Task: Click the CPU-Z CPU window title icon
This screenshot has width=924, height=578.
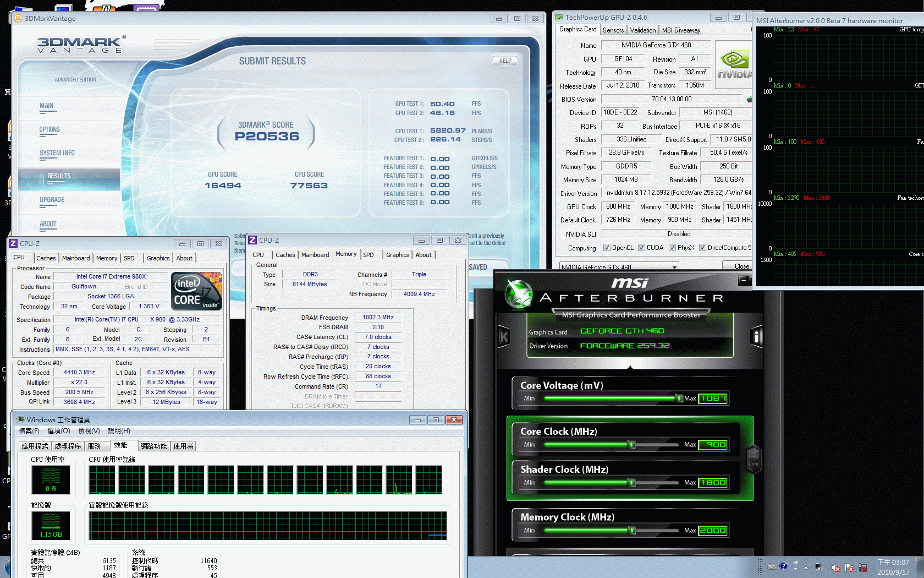Action: coord(13,243)
